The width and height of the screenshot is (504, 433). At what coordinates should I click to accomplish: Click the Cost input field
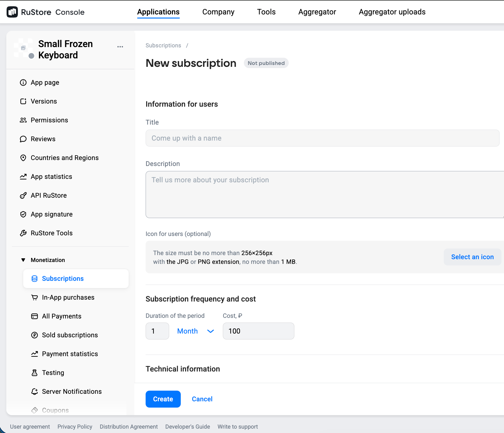(258, 331)
